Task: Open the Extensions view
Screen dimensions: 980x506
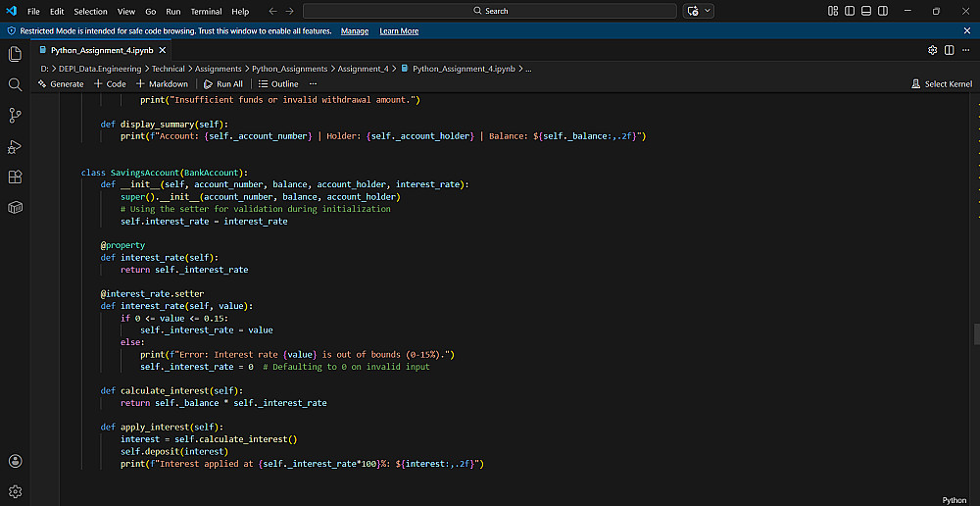Action: [15, 177]
